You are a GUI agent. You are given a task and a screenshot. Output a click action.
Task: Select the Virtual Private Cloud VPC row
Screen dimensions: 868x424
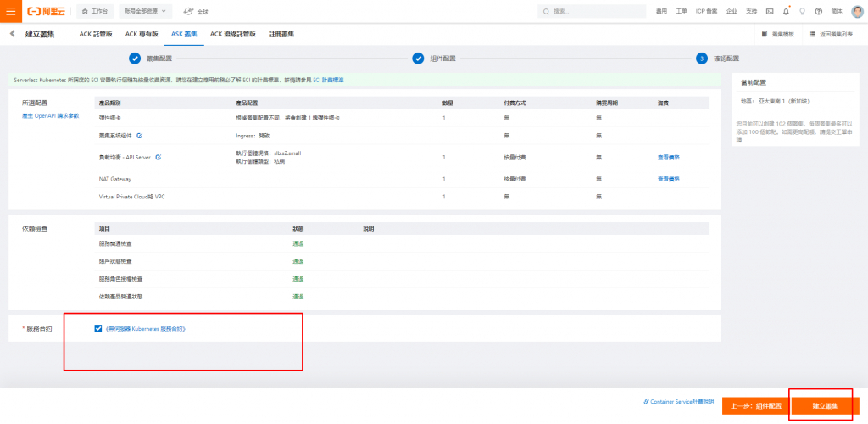(x=131, y=197)
